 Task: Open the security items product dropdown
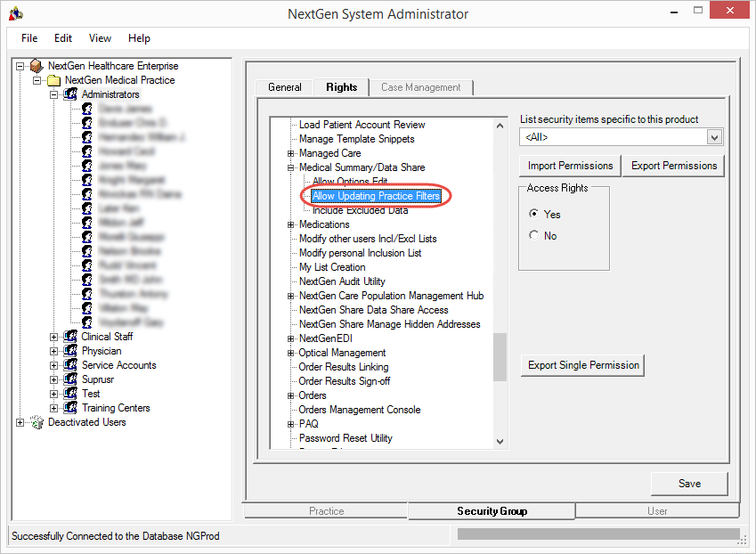tap(714, 137)
